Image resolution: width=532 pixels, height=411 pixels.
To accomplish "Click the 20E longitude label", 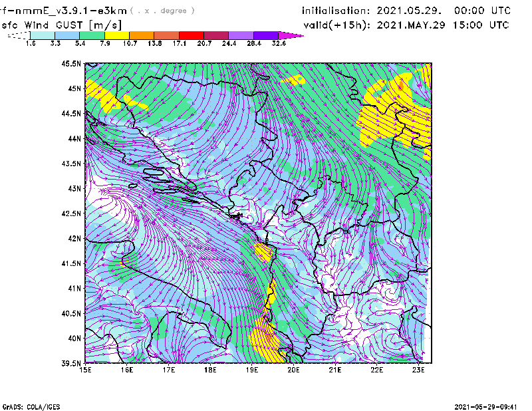I will click(293, 370).
